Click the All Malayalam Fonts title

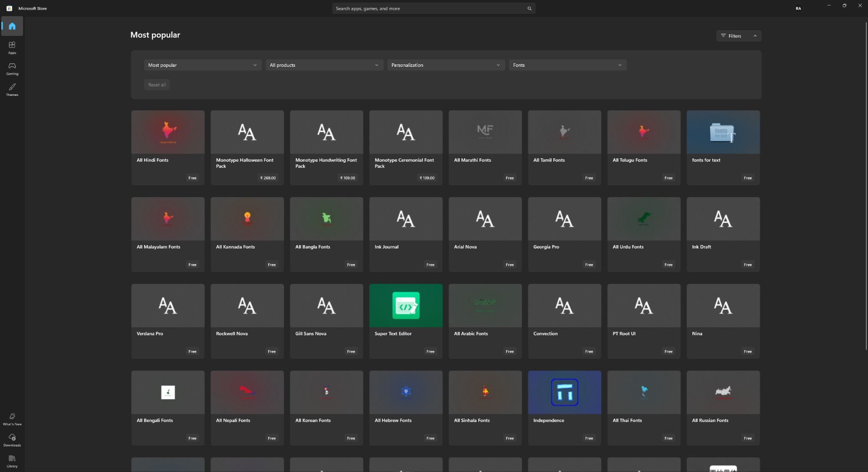(x=158, y=247)
